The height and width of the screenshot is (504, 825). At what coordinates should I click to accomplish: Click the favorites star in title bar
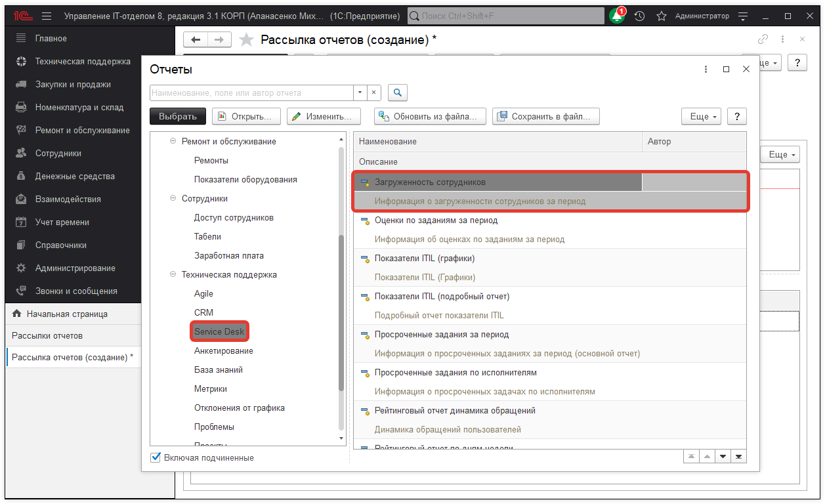(662, 16)
